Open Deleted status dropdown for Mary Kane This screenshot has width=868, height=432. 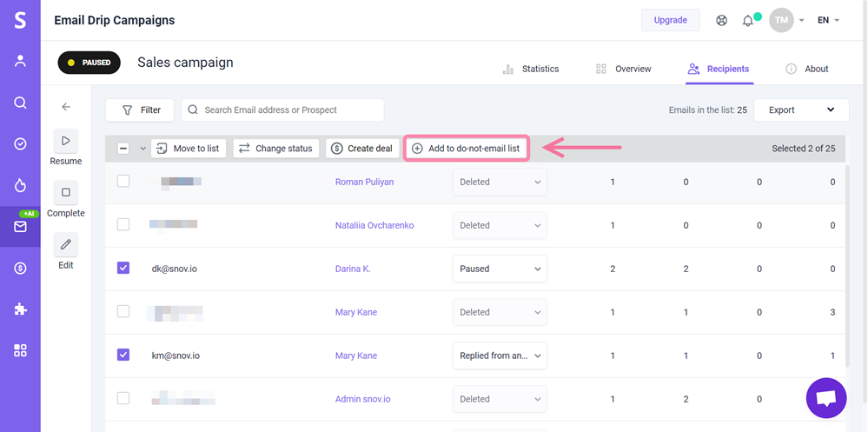500,312
